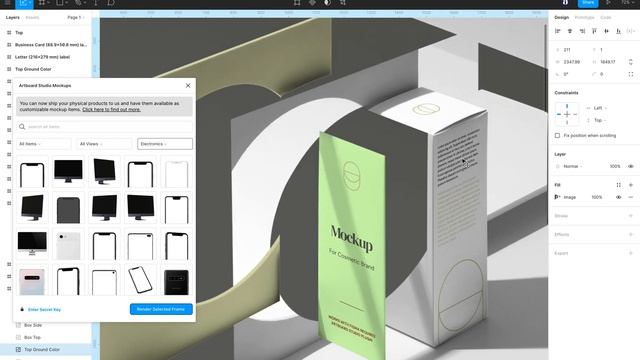Open the Figma main hamburger menu
The height and width of the screenshot is (360, 640).
click(7, 2)
